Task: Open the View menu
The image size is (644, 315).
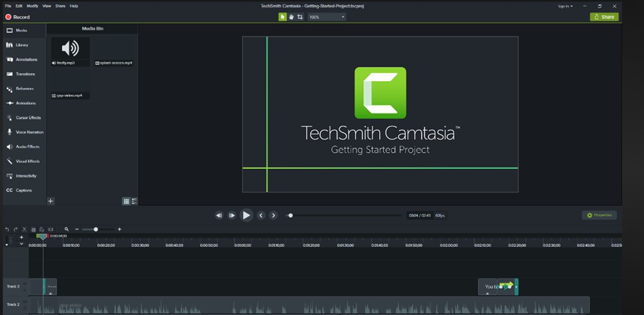Action: [47, 6]
